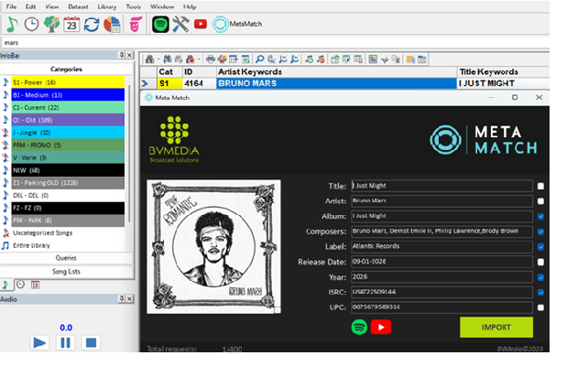
Task: Uncheck the Album checkbox
Action: tap(540, 216)
